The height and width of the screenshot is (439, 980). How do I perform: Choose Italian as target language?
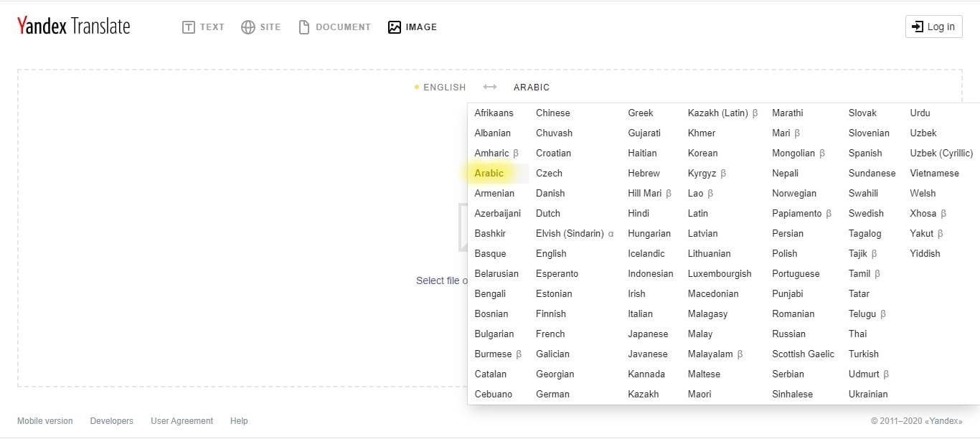tap(640, 313)
